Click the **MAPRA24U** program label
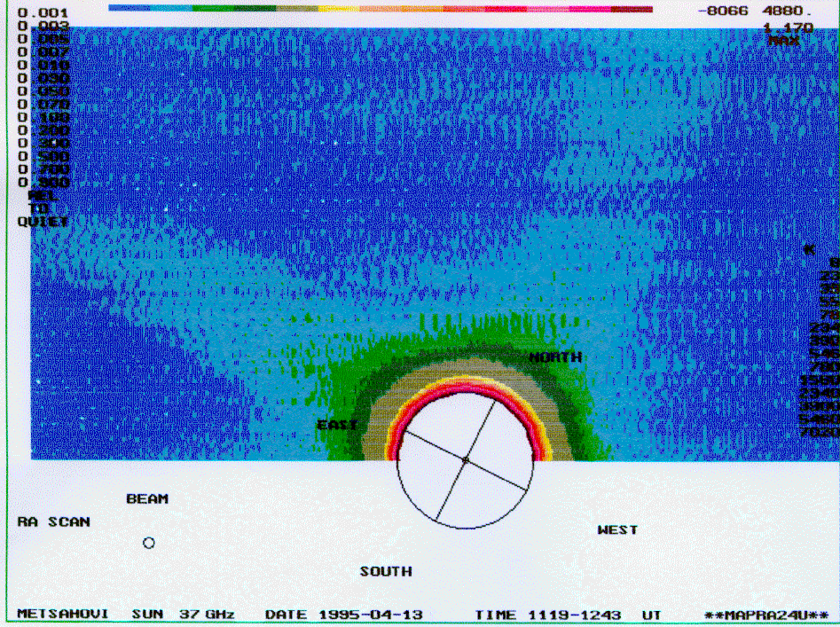 [x=766, y=615]
